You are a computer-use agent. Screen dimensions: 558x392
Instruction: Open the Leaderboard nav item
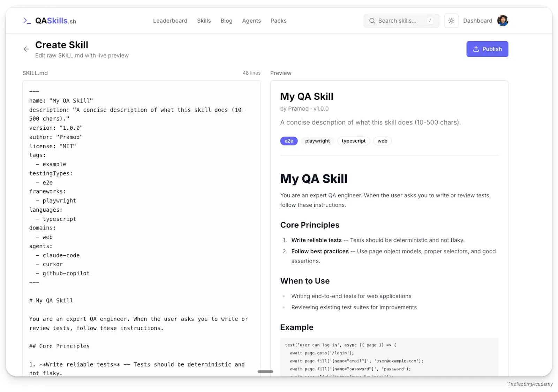[x=170, y=21]
